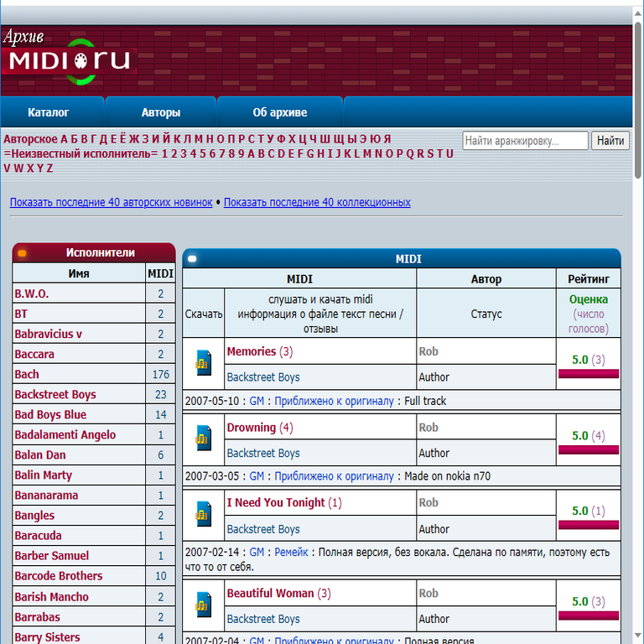
Task: Download I Need You Tonight MIDI icon
Action: pos(203,514)
